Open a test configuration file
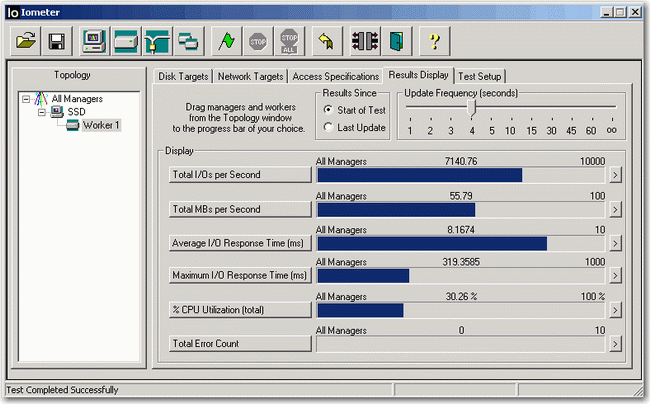The width and height of the screenshot is (650, 404). click(25, 41)
